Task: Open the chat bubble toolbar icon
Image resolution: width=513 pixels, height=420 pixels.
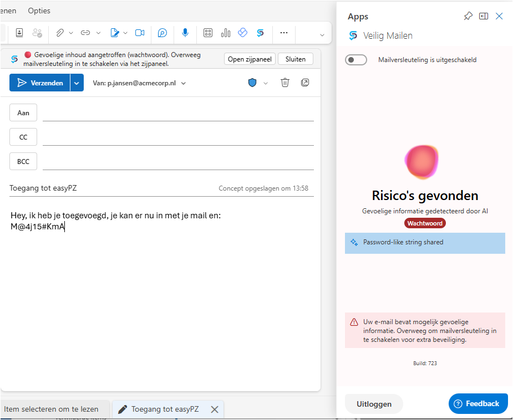Action: pyautogui.click(x=162, y=33)
